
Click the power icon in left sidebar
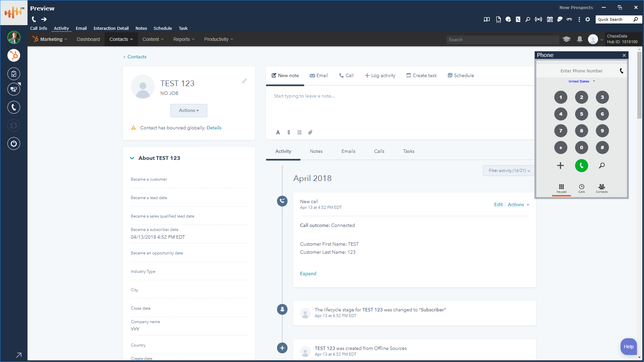tap(14, 143)
